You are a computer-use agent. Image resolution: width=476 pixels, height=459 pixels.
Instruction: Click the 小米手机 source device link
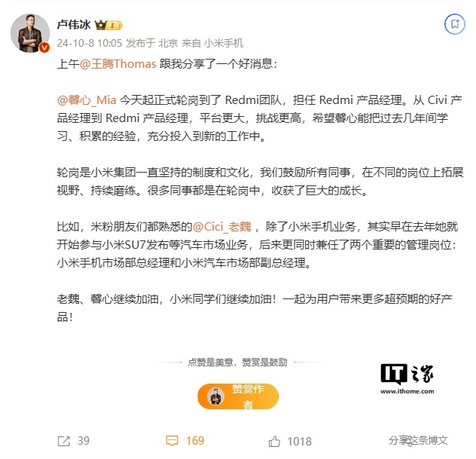pos(224,43)
